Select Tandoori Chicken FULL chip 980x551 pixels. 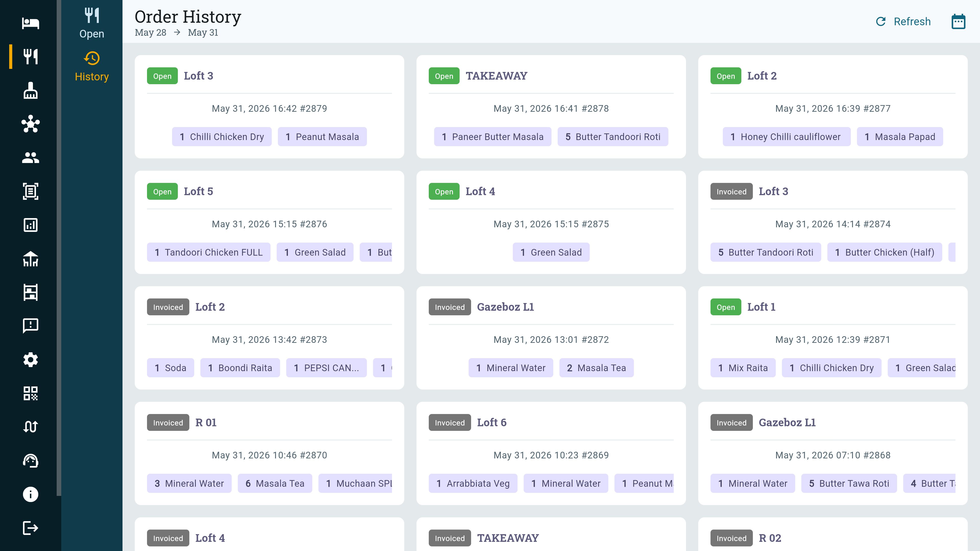(x=209, y=253)
